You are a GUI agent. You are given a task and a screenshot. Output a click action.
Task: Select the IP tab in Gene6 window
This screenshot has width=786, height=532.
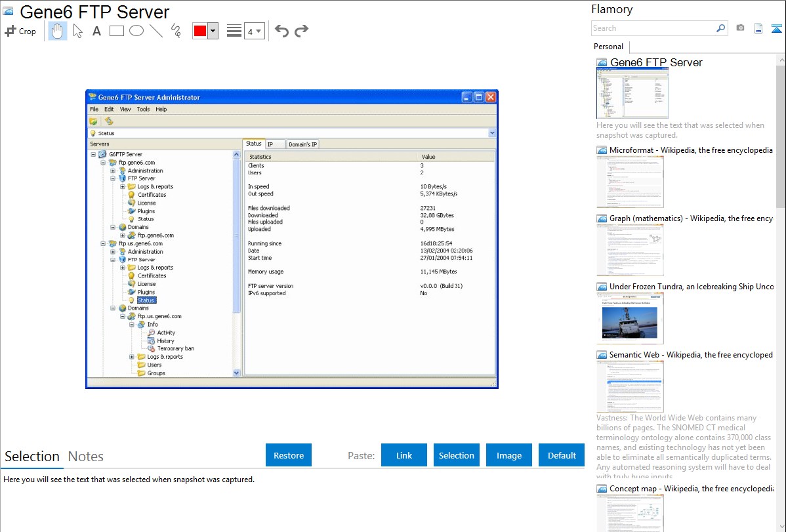[275, 144]
